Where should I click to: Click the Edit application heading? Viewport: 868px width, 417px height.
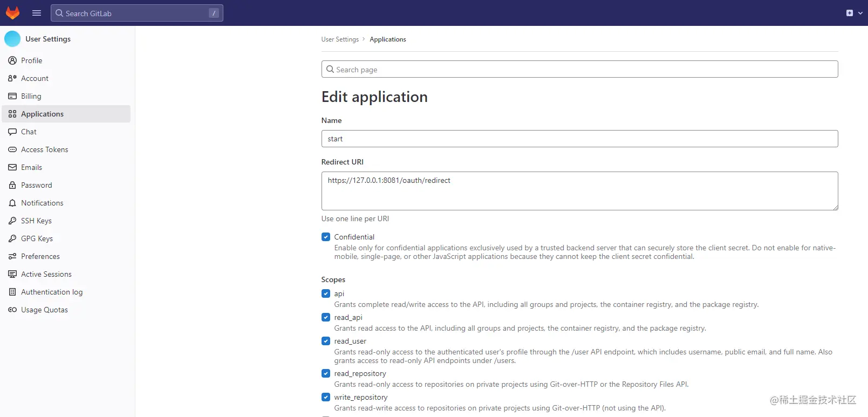(x=374, y=97)
